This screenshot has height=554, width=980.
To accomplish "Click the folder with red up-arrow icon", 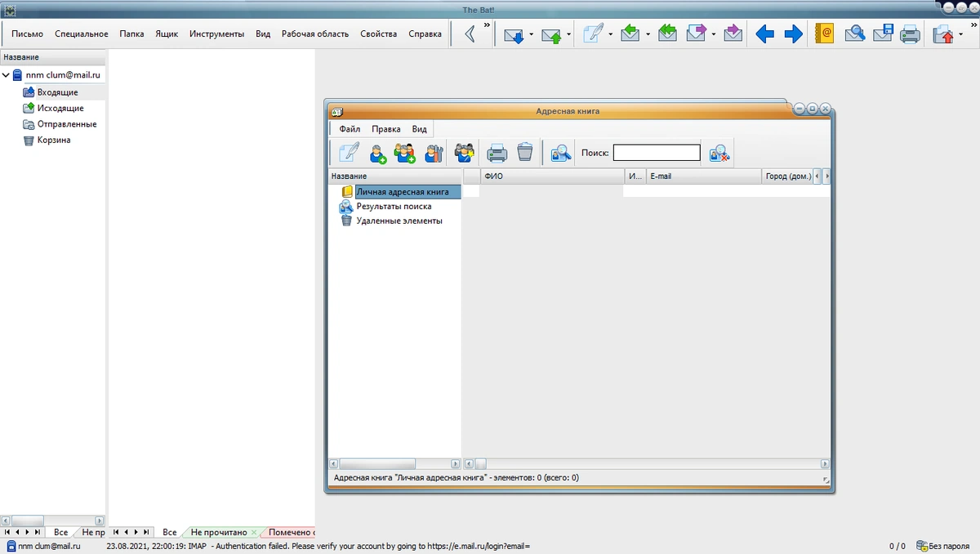I will click(943, 34).
